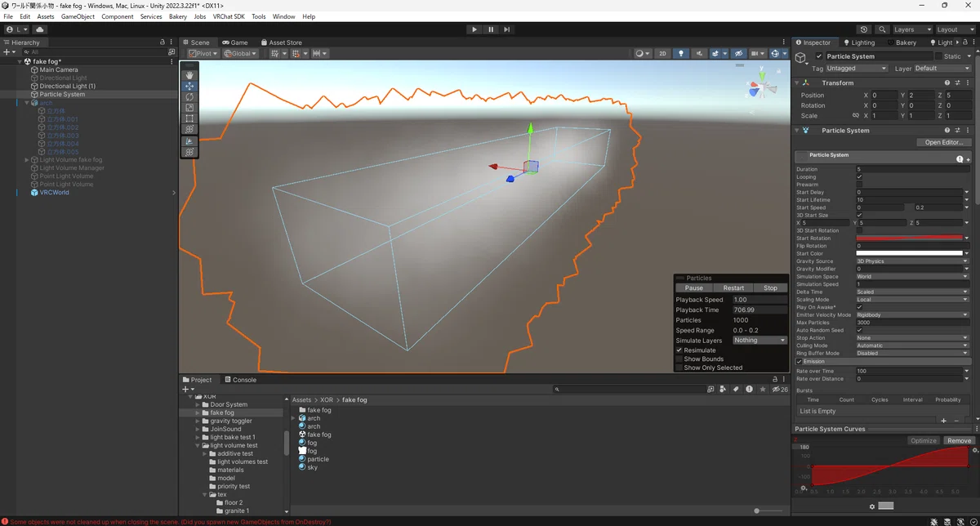Click the Open Editor button
This screenshot has width=980, height=526.
pos(944,142)
